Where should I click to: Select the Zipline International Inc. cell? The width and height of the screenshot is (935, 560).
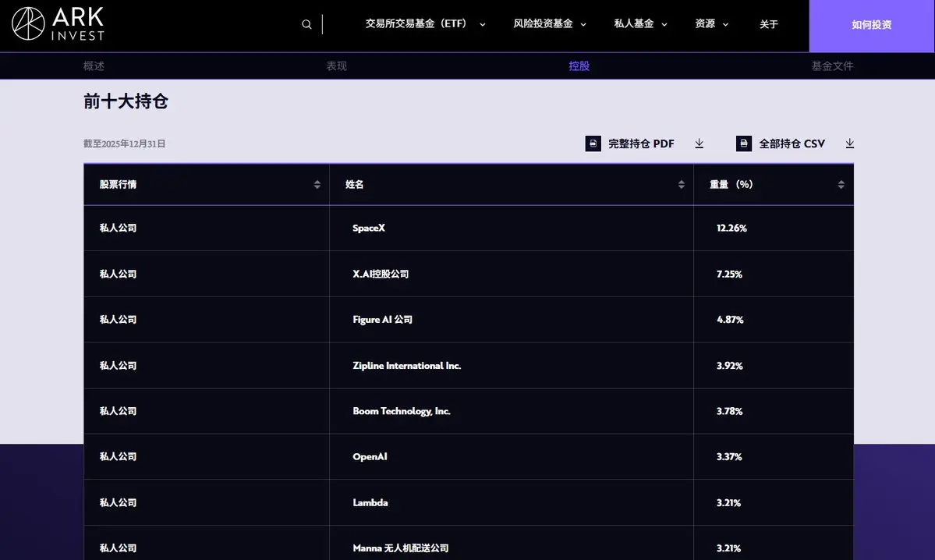pos(512,366)
